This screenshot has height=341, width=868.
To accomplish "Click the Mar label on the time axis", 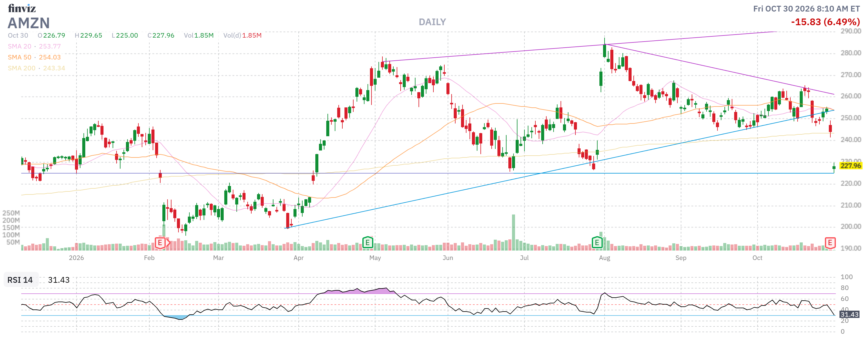I will point(218,258).
